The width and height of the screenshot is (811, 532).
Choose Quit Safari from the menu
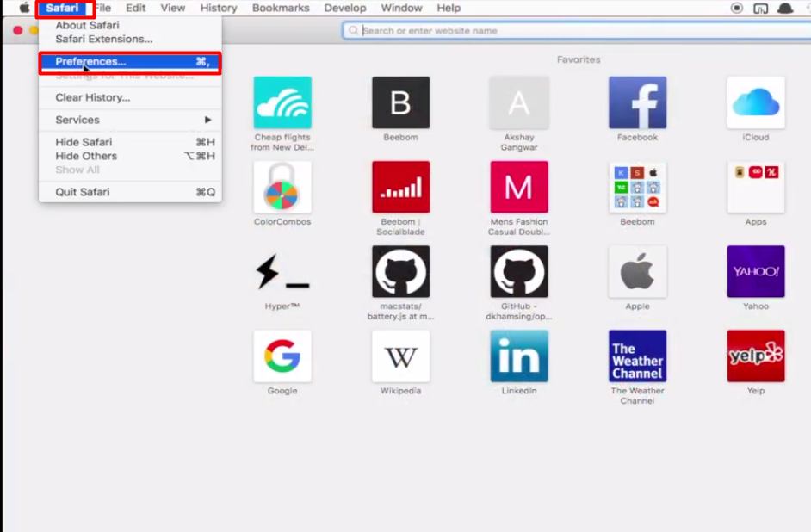[x=130, y=192]
